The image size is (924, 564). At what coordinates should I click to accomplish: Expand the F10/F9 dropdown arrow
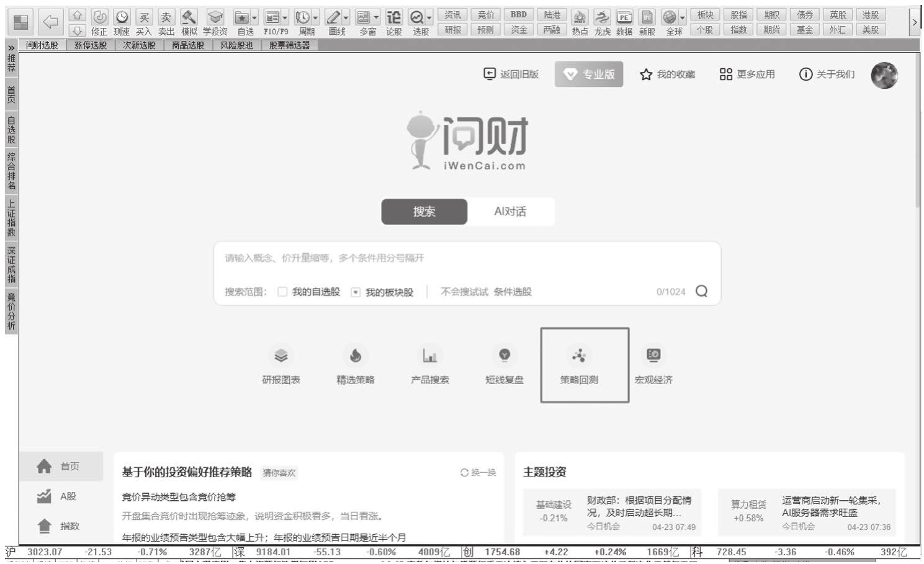(285, 17)
